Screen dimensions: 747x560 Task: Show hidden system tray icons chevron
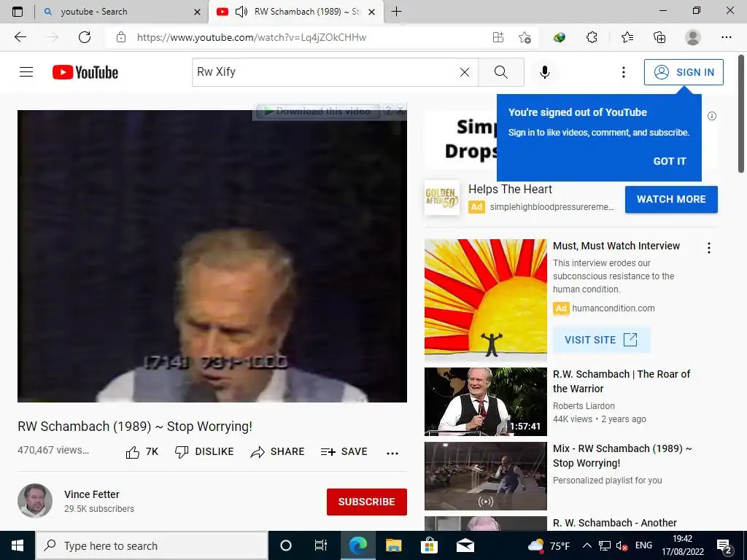(x=587, y=545)
